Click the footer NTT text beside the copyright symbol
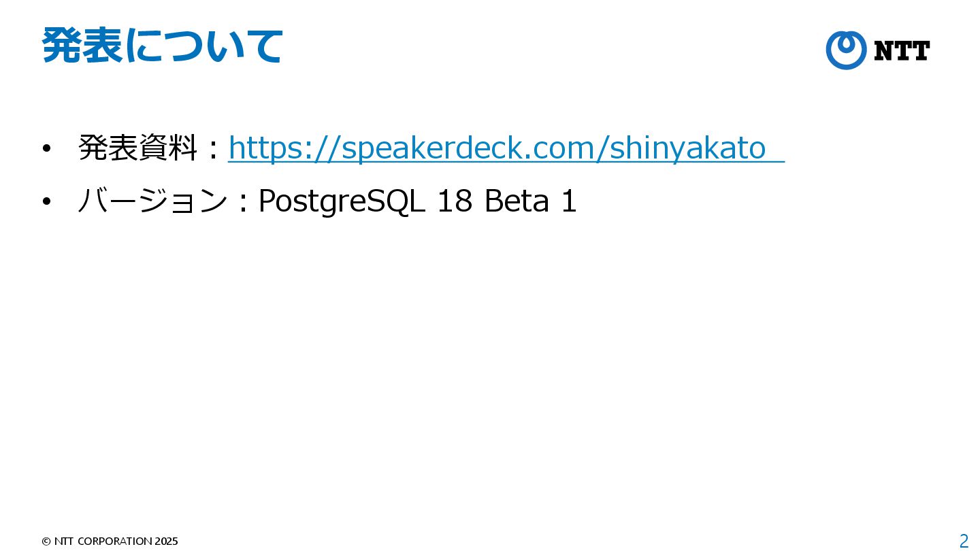The width and height of the screenshot is (980, 551). point(64,541)
